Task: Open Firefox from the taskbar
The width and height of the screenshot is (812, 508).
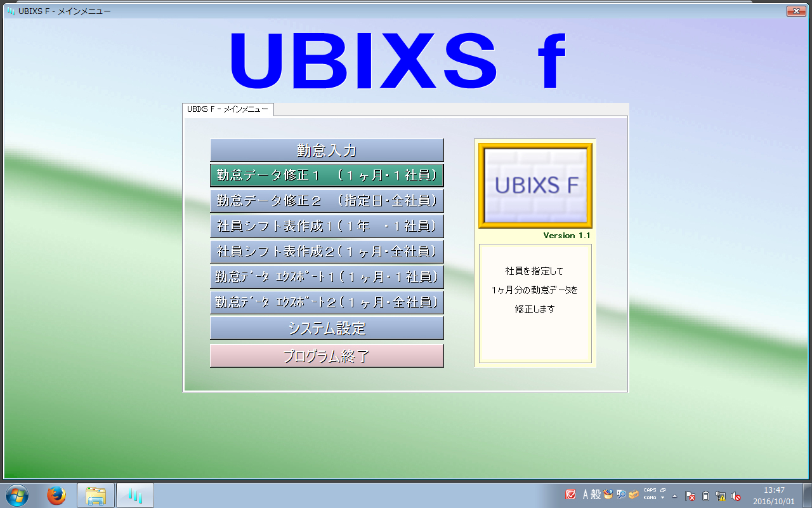Action: [56, 495]
